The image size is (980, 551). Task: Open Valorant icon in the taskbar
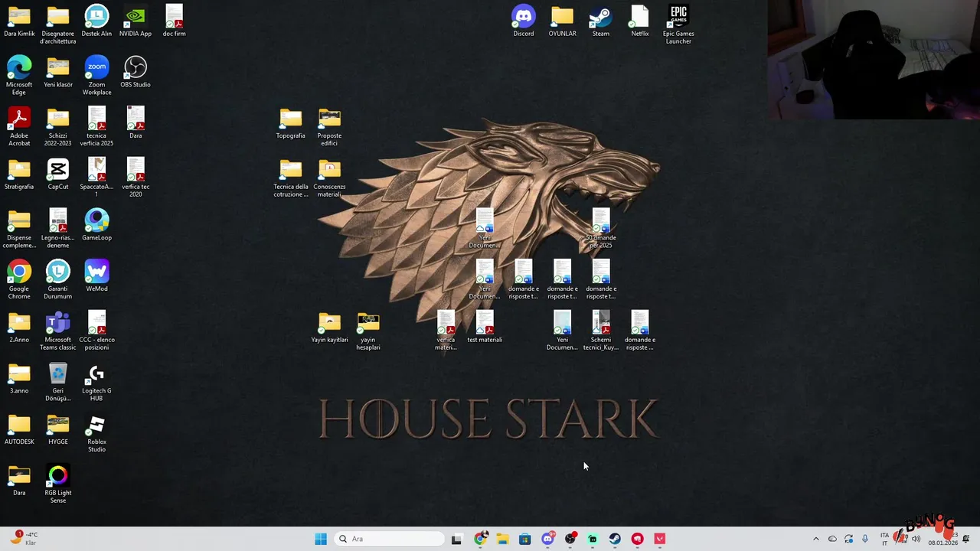point(660,539)
